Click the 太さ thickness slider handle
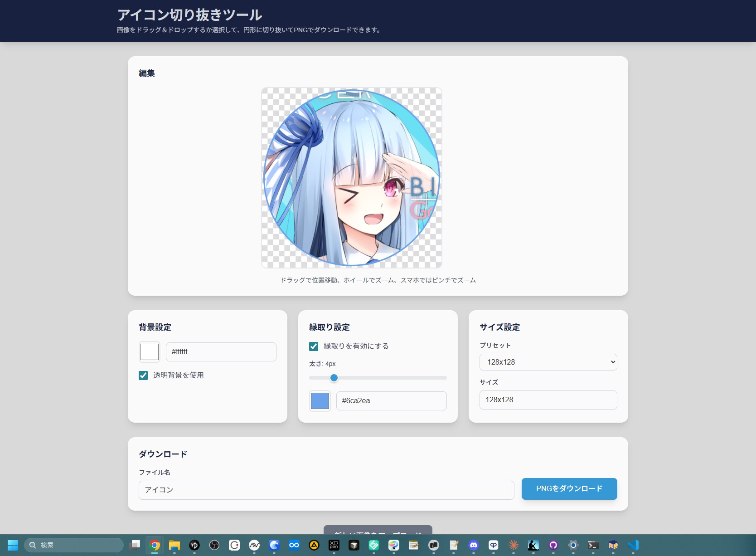 [334, 378]
